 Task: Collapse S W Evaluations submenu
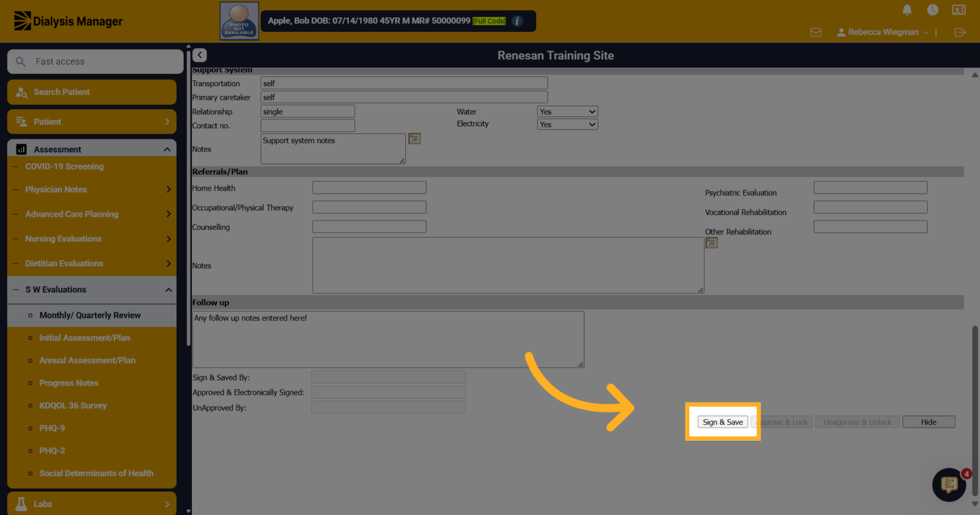[x=92, y=290]
